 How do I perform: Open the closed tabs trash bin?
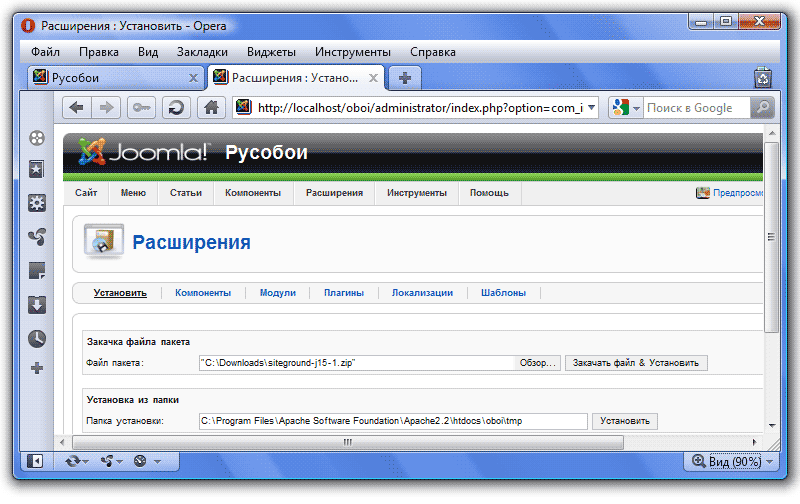762,77
